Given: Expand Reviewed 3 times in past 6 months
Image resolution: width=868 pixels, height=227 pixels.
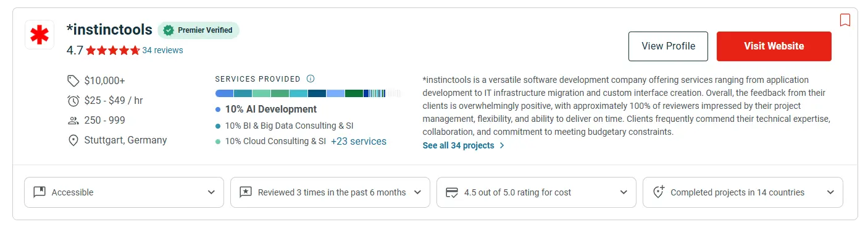Looking at the screenshot, I should click(330, 192).
